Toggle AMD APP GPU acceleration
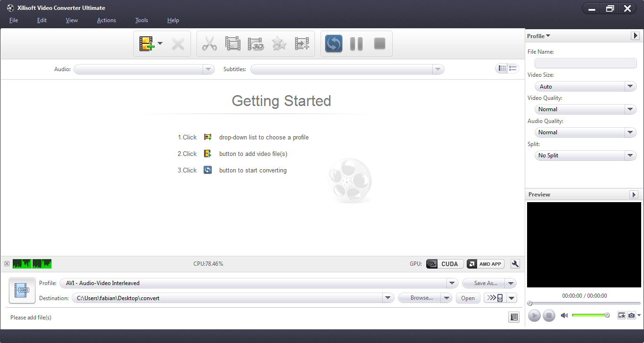644x343 pixels. coord(485,264)
